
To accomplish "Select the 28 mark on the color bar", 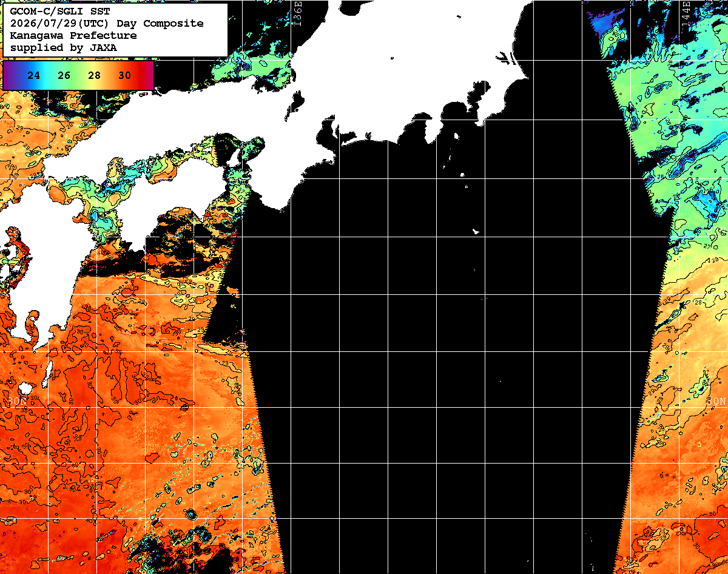I will [x=94, y=76].
